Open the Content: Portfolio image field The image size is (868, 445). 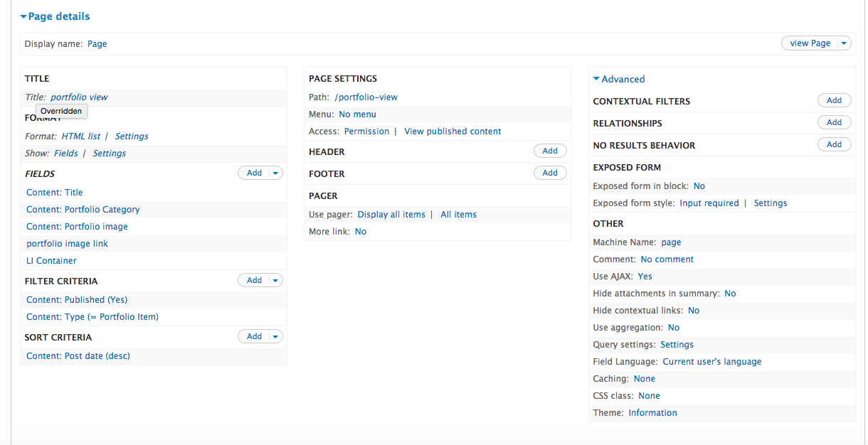(x=78, y=227)
